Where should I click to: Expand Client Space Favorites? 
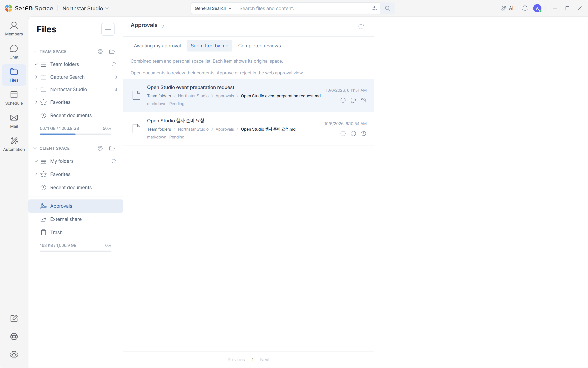(x=36, y=174)
